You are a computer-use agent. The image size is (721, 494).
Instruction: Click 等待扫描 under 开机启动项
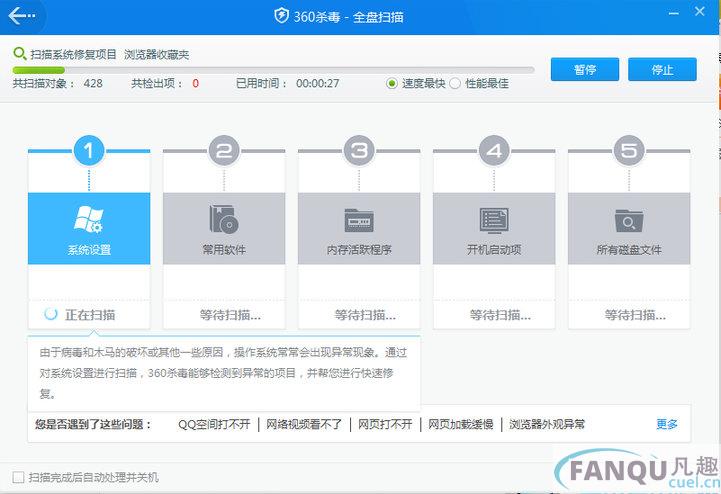[500, 315]
